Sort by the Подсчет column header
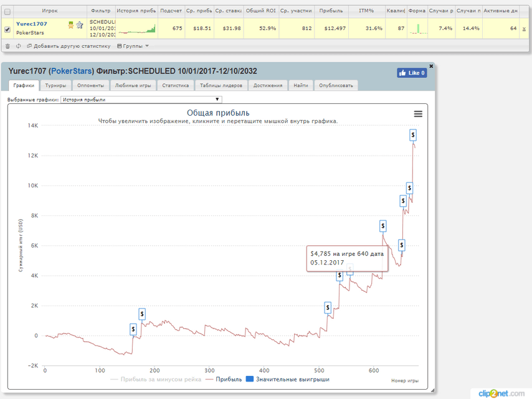Screen dimensions: 532x399 (171, 11)
